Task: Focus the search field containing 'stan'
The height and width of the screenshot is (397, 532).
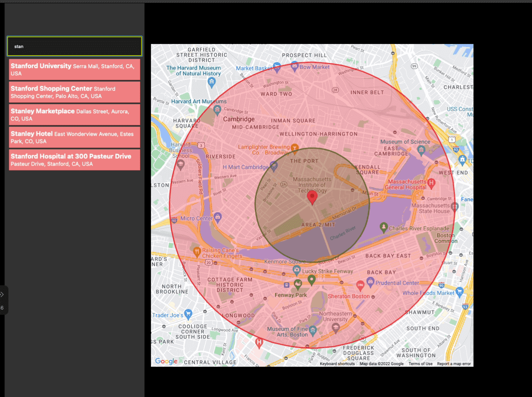Action: point(75,46)
